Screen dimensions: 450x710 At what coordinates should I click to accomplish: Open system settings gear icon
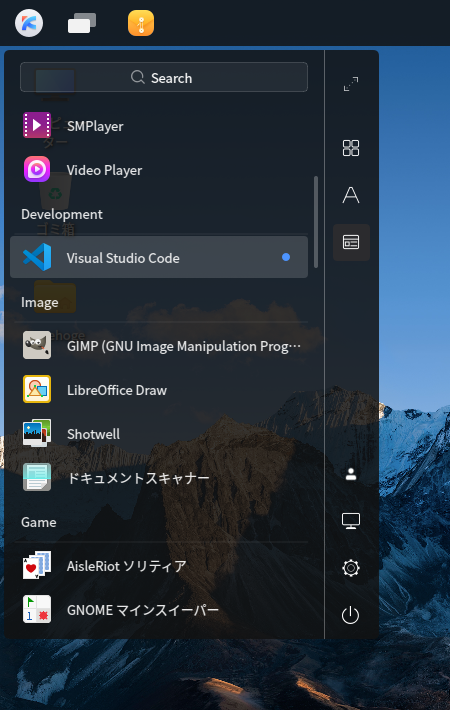click(x=351, y=568)
